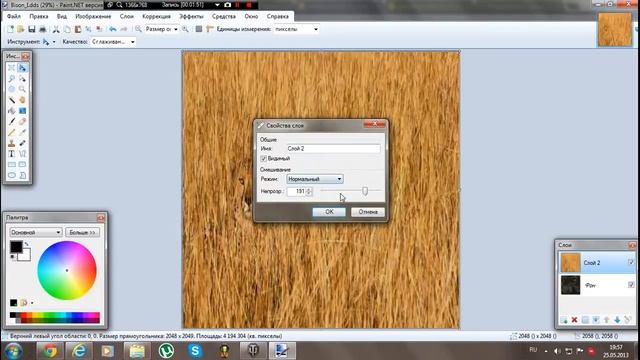Select the Ellipse Select tool
The width and height of the screenshot is (640, 360).
pos(11,89)
